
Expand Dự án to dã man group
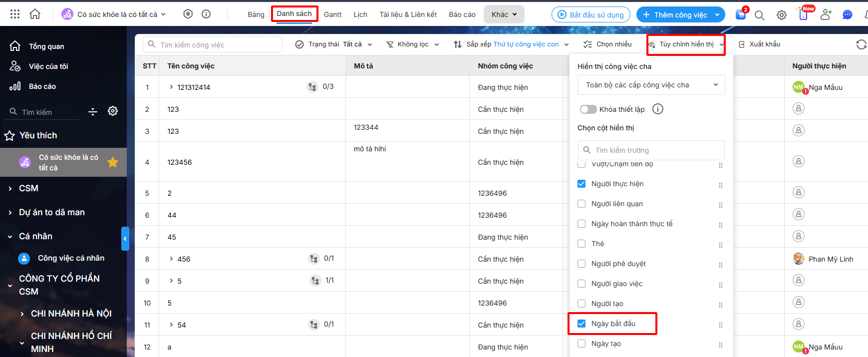click(10, 212)
